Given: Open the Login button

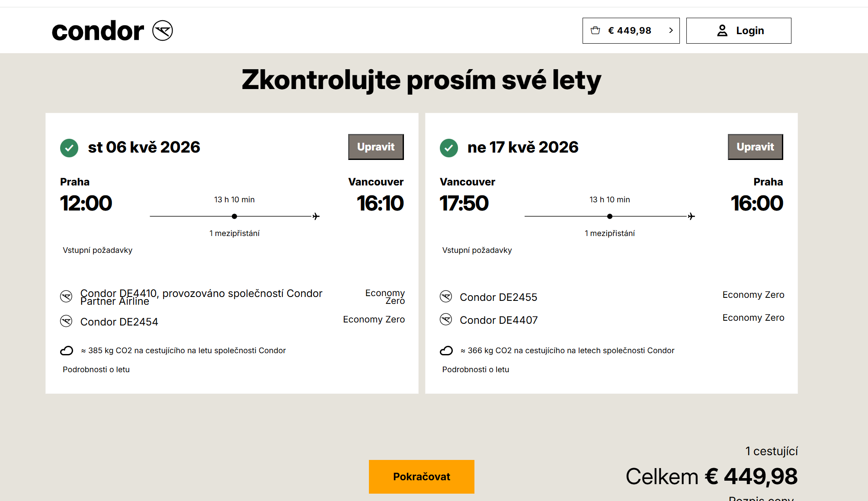Looking at the screenshot, I should tap(738, 31).
